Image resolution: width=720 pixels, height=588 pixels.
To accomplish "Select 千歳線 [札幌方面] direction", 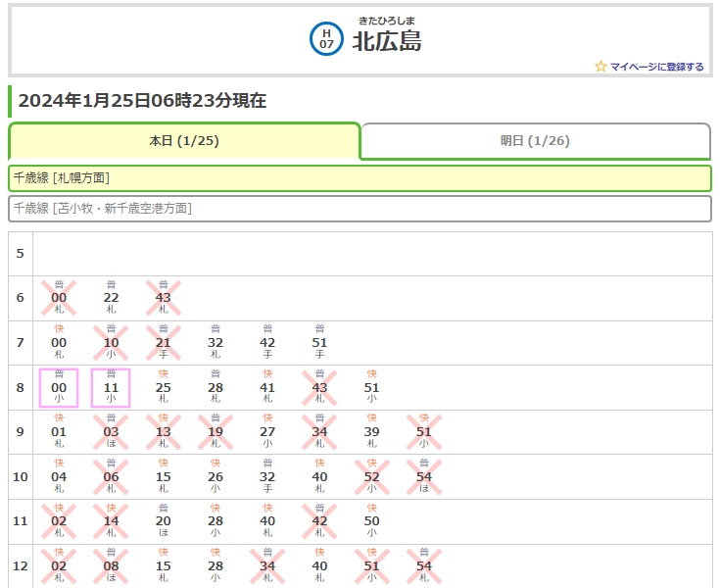I will click(x=360, y=178).
